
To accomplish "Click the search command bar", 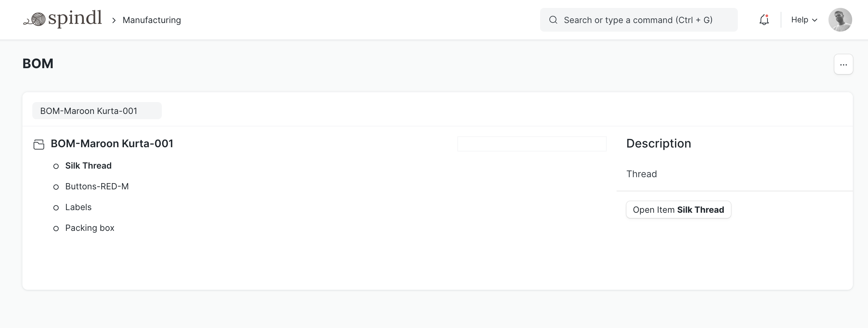I will click(639, 20).
